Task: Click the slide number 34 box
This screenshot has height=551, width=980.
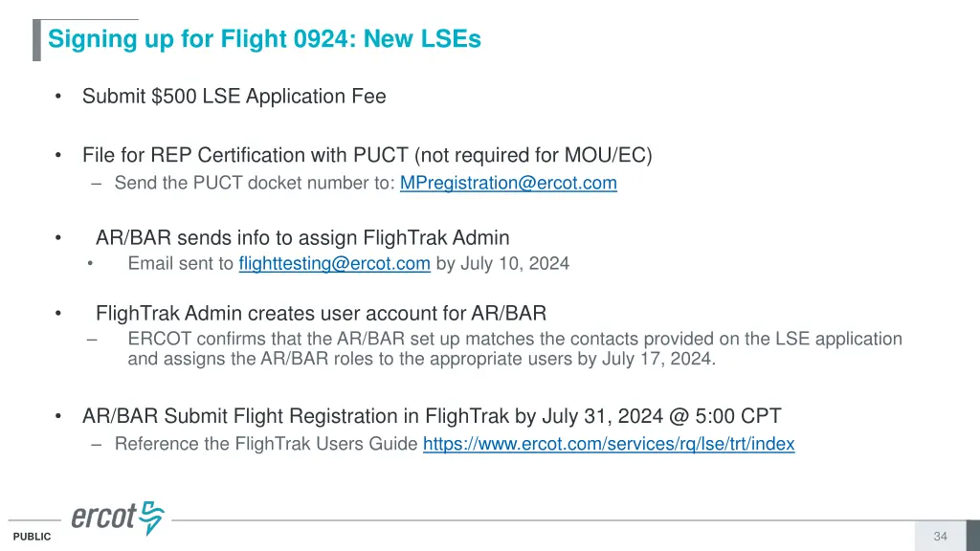Action: tap(940, 537)
